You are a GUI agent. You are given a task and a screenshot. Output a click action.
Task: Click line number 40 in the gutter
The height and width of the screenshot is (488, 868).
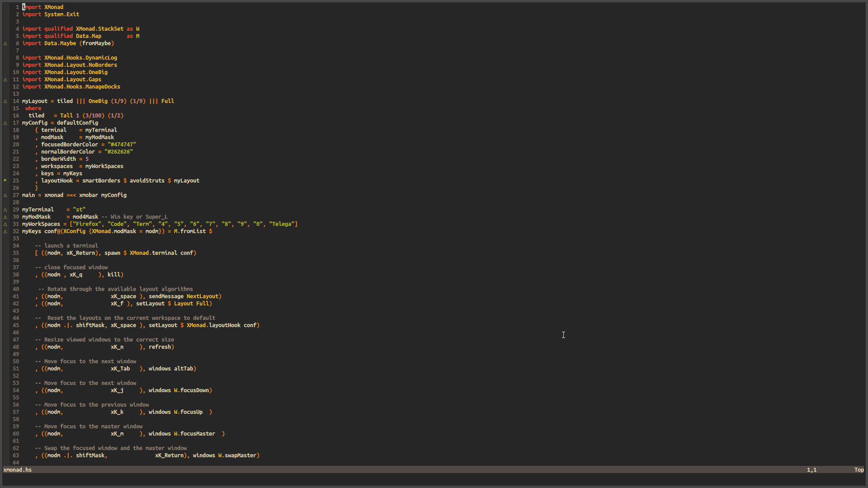pyautogui.click(x=16, y=289)
